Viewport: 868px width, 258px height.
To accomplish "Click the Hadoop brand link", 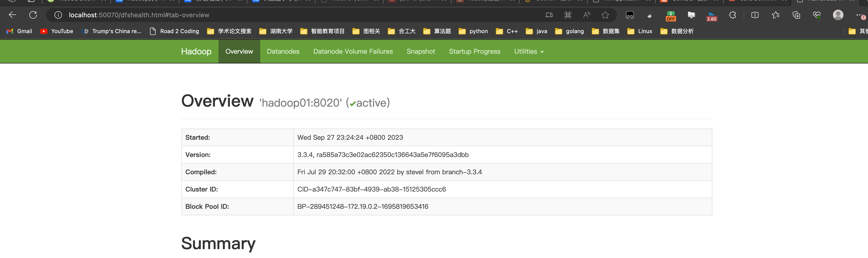I will click(196, 52).
